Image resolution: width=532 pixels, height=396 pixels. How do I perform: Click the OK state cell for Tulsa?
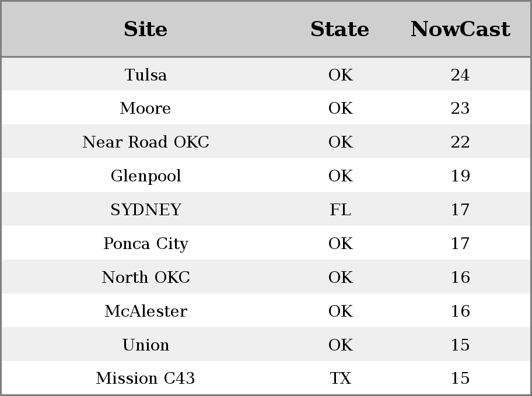click(x=340, y=75)
